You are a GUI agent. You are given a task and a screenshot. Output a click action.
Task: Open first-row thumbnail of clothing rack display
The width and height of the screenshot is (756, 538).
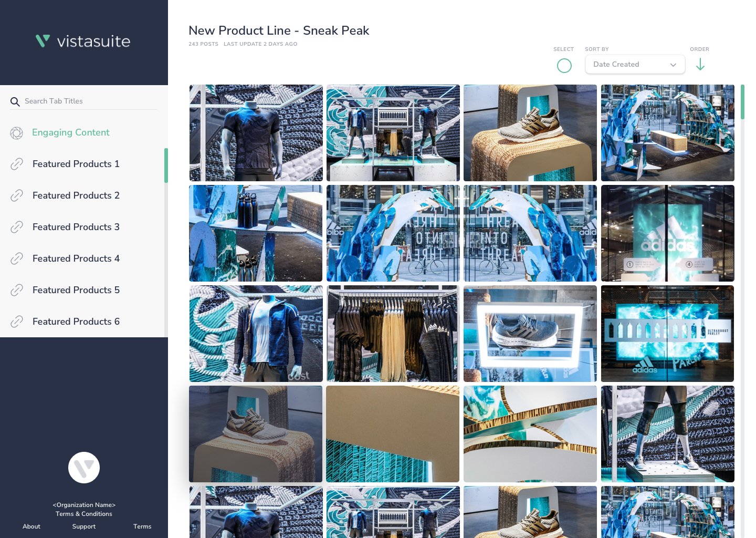click(393, 133)
